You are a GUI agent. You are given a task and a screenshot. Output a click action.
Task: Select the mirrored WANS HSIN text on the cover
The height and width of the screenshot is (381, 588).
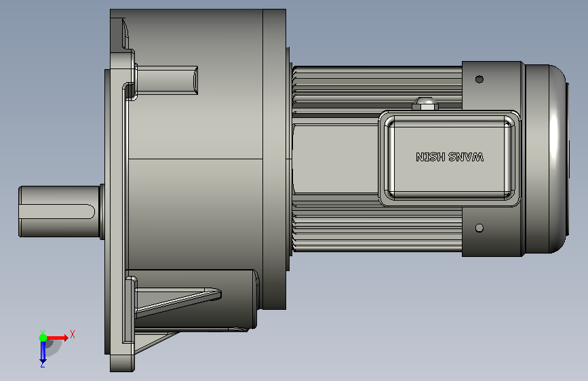click(x=450, y=157)
